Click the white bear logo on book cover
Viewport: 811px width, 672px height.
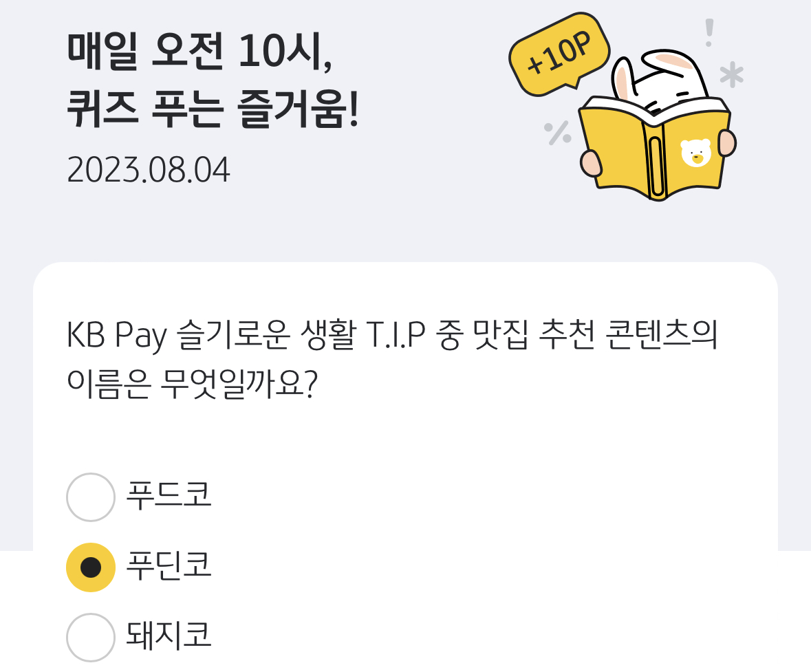[695, 153]
